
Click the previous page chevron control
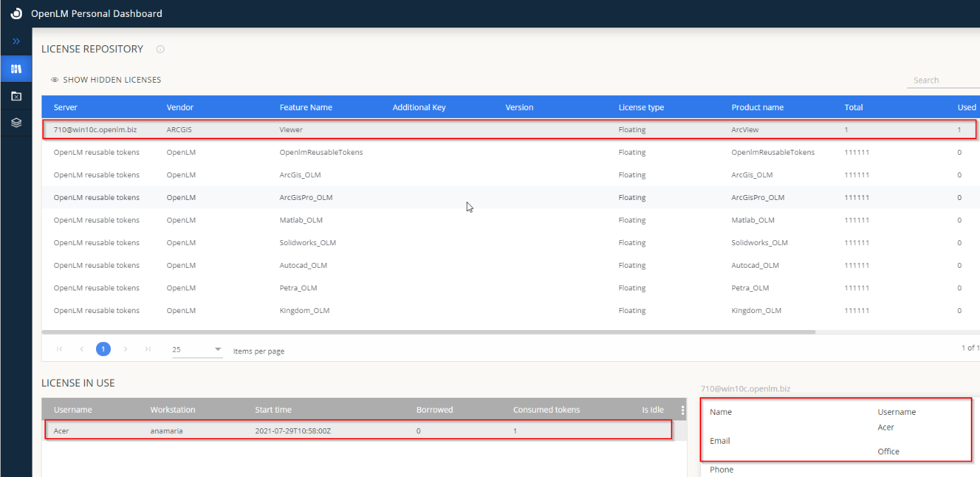pos(81,348)
